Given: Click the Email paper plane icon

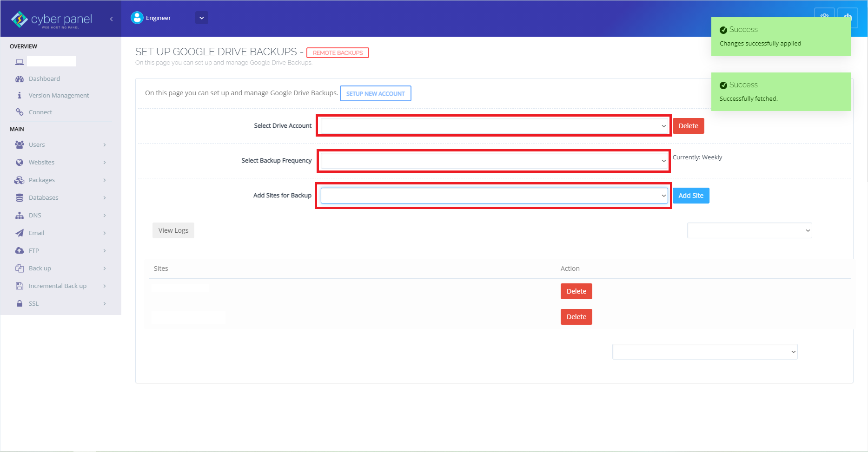Looking at the screenshot, I should pos(20,233).
